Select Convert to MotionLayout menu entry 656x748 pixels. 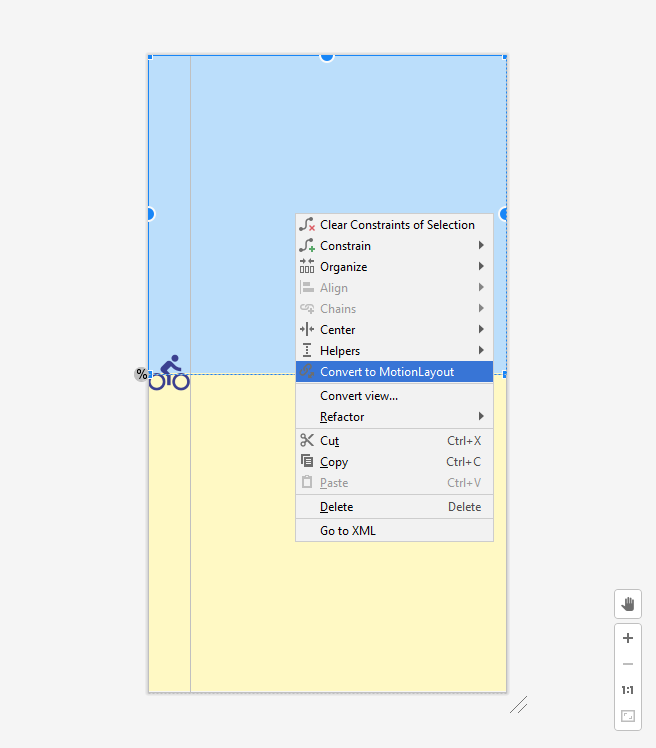(x=386, y=372)
